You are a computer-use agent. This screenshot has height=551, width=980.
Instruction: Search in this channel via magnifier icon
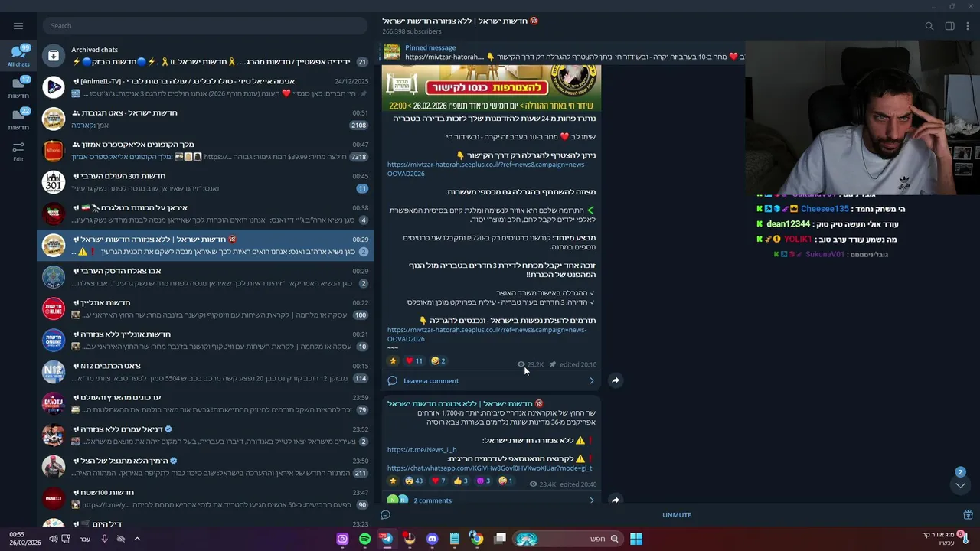pyautogui.click(x=929, y=26)
